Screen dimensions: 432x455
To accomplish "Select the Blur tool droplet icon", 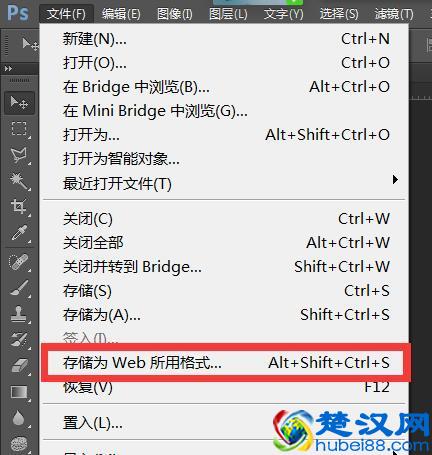I will (x=19, y=418).
